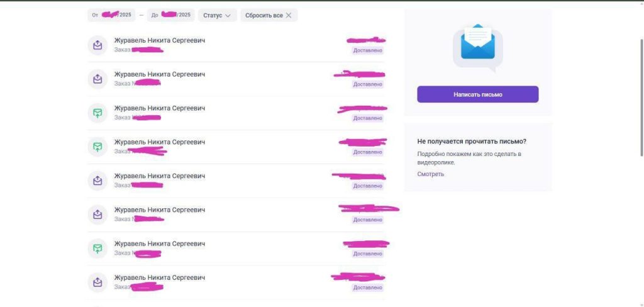Image resolution: width=644 pixels, height=307 pixels.
Task: Click the Написать письмо button
Action: (478, 94)
